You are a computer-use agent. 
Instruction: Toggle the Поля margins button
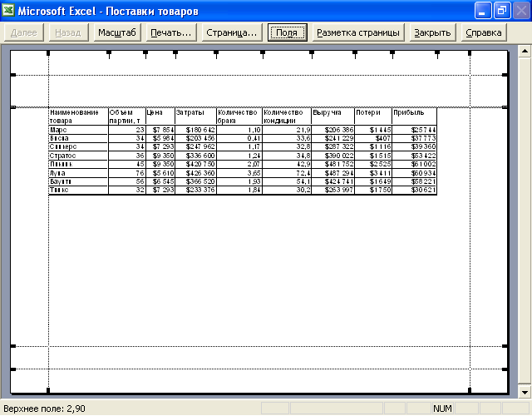[287, 32]
